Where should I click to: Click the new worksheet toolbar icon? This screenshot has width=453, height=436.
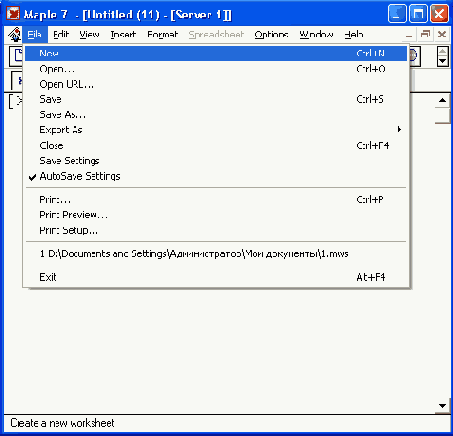point(16,57)
